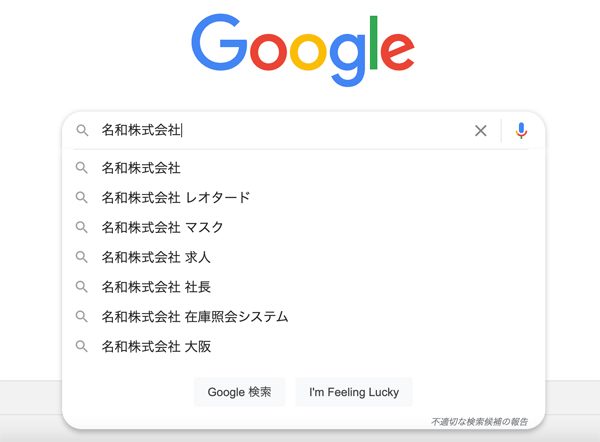Click the Google 検索 button
The height and width of the screenshot is (442, 600).
click(240, 392)
